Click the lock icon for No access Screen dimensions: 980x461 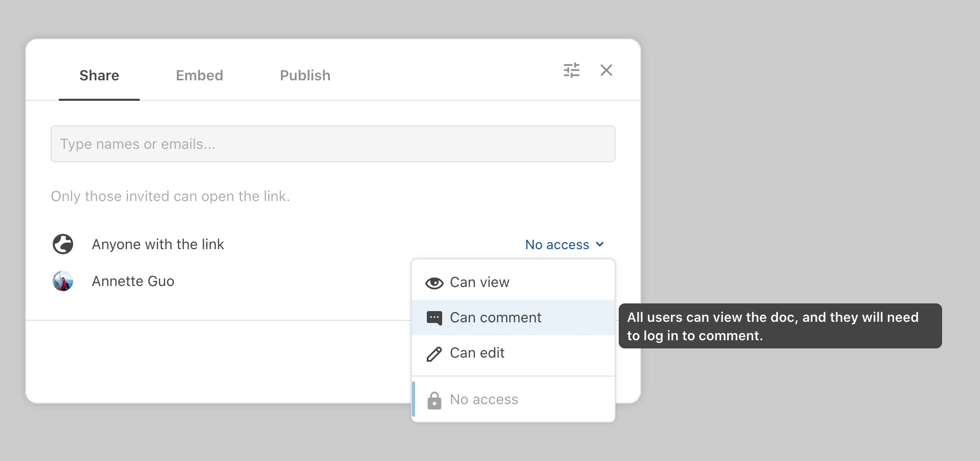pos(434,400)
